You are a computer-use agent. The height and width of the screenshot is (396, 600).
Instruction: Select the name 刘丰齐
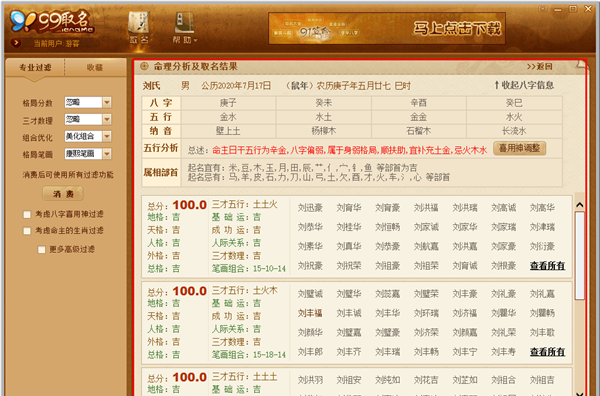coord(349,352)
